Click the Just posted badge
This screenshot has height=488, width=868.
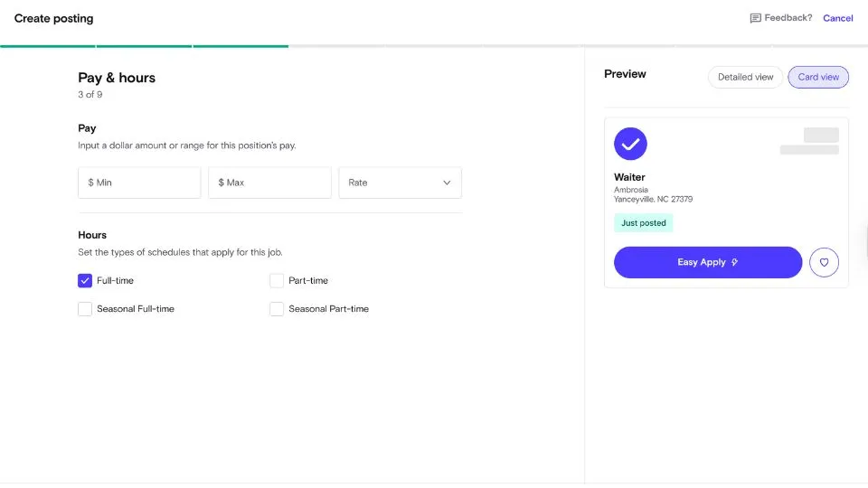tap(643, 223)
